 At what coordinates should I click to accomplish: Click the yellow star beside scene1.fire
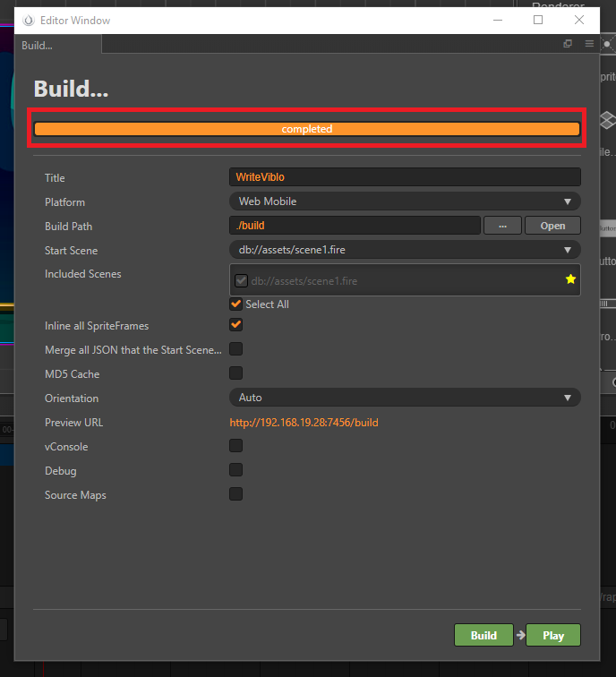click(x=570, y=279)
